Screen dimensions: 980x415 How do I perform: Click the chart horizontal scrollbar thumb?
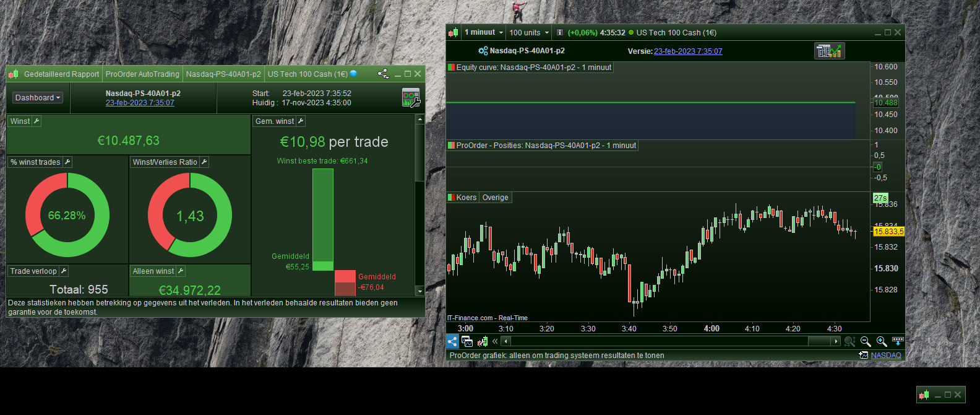click(819, 341)
